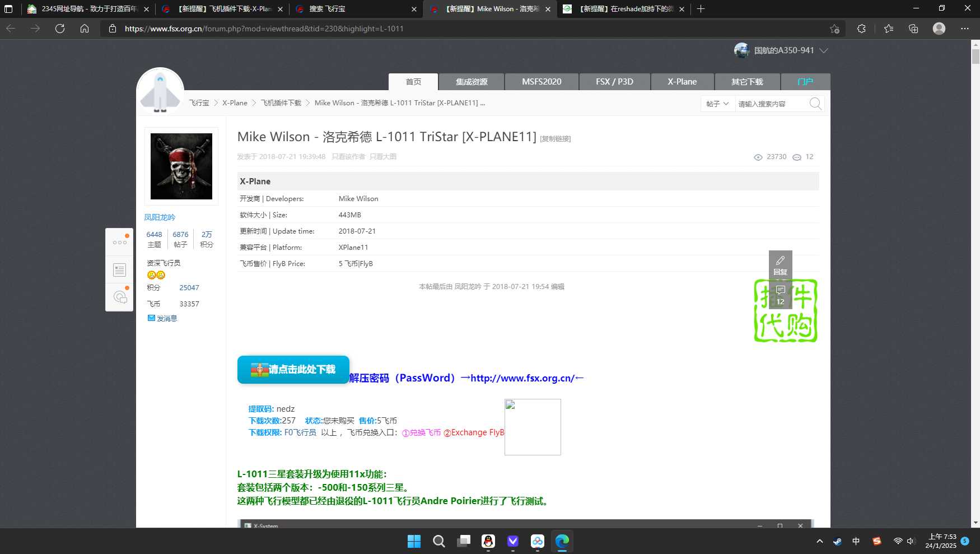Open the 帖子 search type dropdown

(717, 104)
